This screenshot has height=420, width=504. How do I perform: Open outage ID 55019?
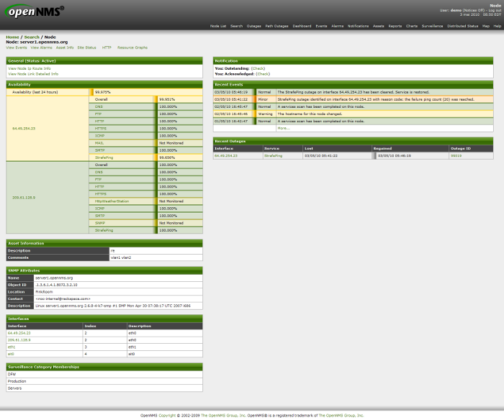[x=456, y=155]
